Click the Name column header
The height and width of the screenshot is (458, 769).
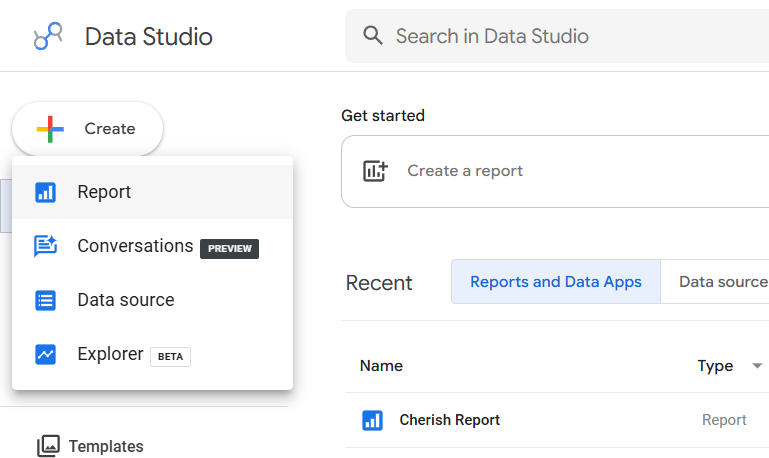[x=381, y=366]
